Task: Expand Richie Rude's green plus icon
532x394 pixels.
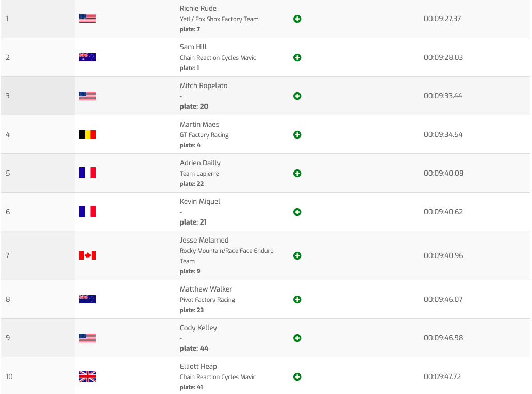Action: pos(297,19)
